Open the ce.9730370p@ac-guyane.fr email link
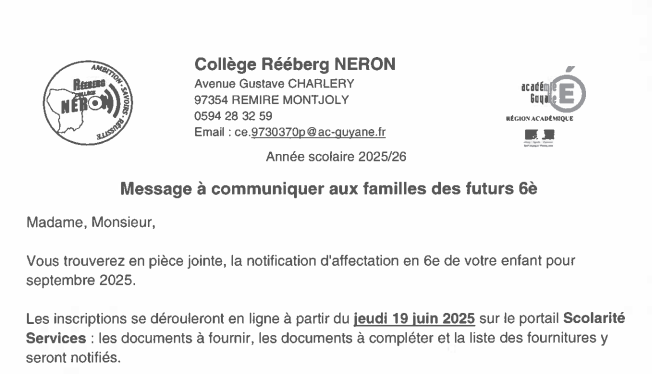This screenshot has height=374, width=652. (x=310, y=132)
